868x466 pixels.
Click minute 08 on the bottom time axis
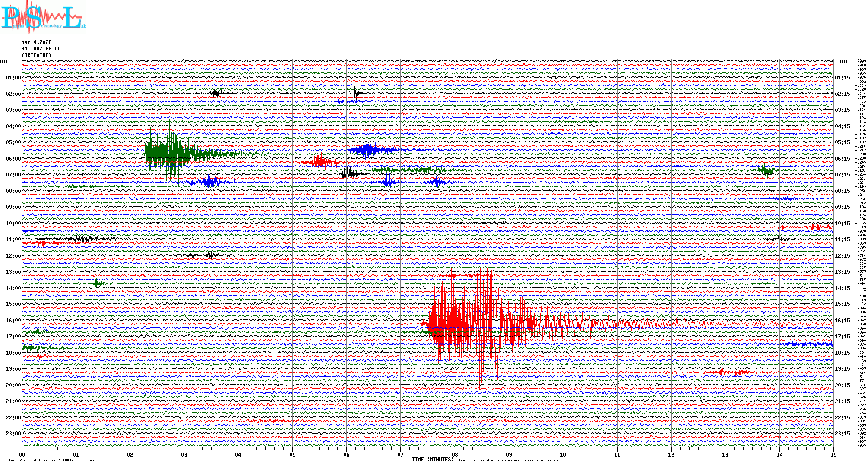[x=455, y=455]
